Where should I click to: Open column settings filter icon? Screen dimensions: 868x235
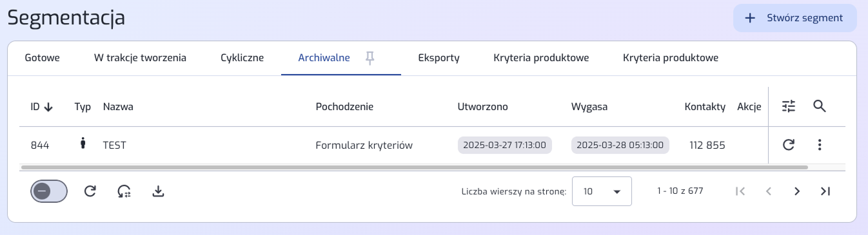click(x=789, y=106)
